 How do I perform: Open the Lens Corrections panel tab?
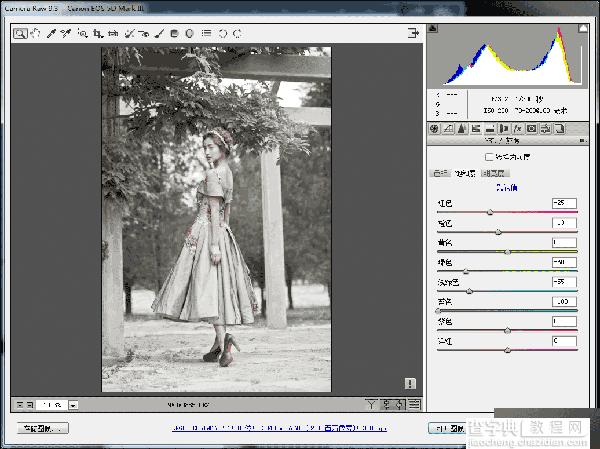click(x=504, y=129)
